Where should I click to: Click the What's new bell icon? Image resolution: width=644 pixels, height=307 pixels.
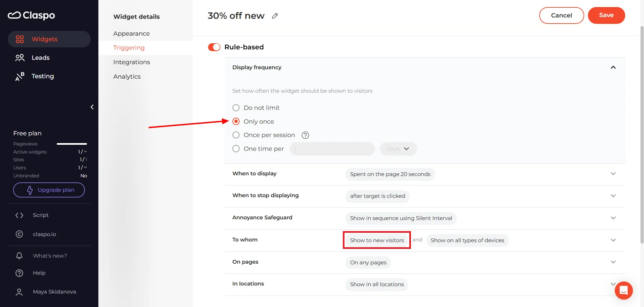[x=19, y=256]
